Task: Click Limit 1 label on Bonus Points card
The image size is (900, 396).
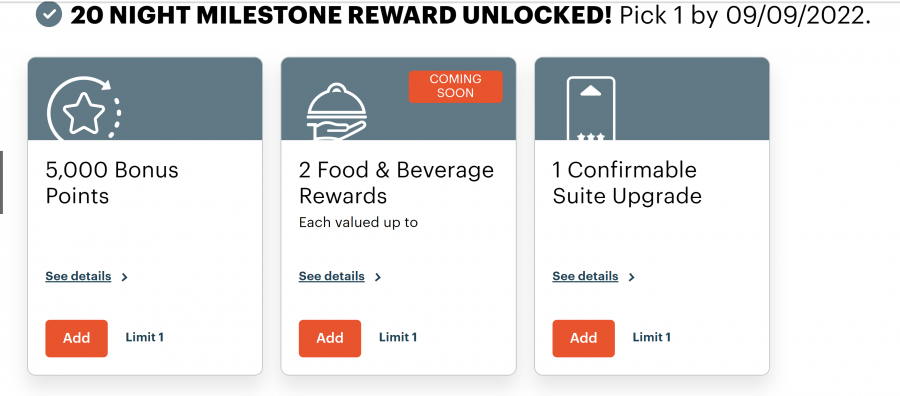Action: coord(145,337)
